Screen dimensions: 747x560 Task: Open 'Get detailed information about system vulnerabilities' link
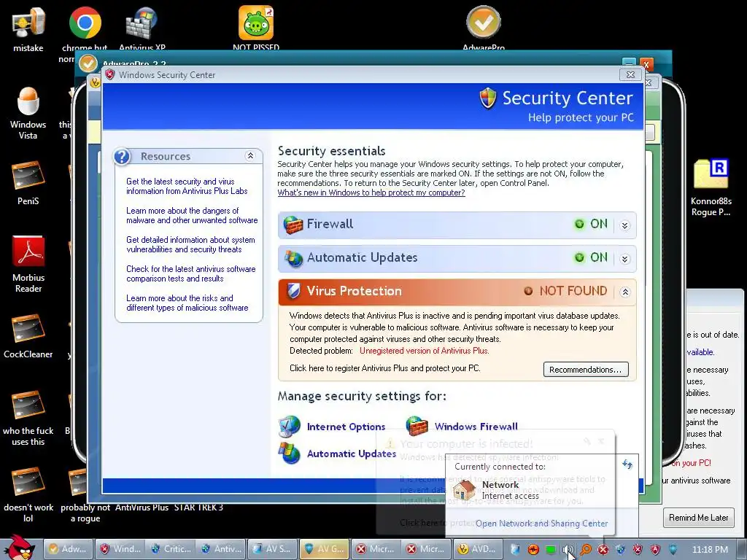(190, 244)
